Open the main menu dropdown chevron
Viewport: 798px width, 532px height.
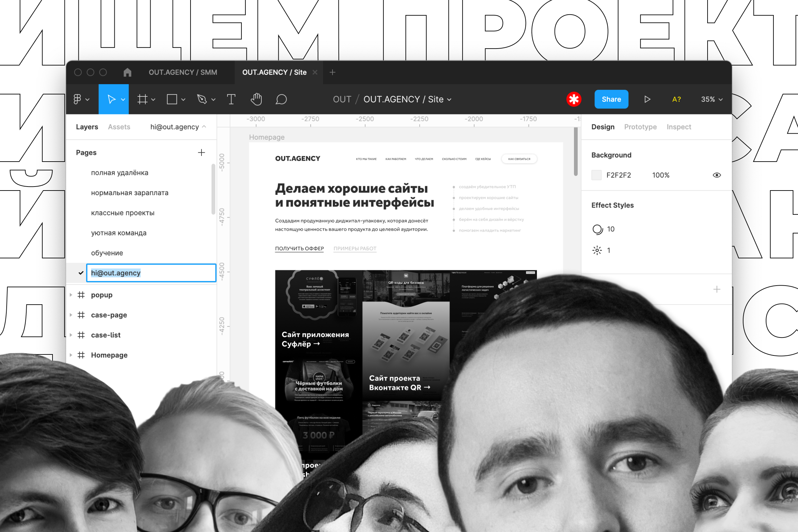point(87,99)
